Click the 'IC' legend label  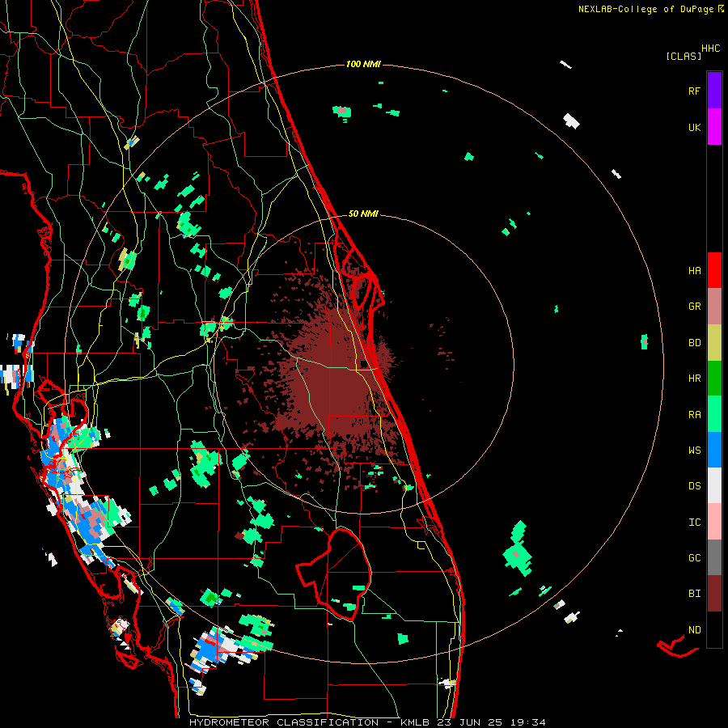pyautogui.click(x=694, y=522)
